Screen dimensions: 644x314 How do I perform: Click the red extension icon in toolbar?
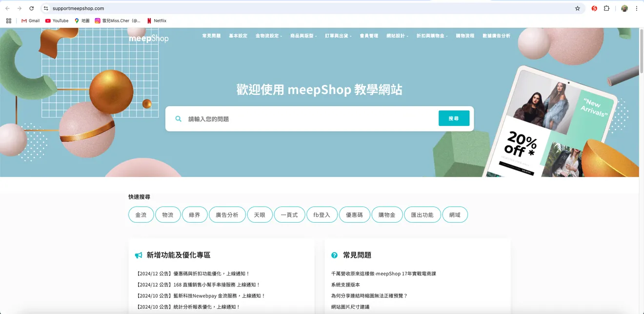594,8
